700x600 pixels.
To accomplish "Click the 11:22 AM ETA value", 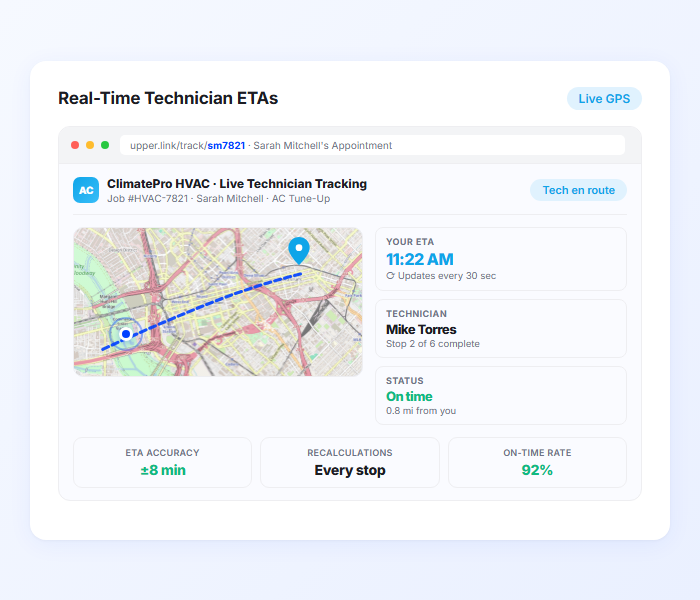I will pyautogui.click(x=420, y=259).
